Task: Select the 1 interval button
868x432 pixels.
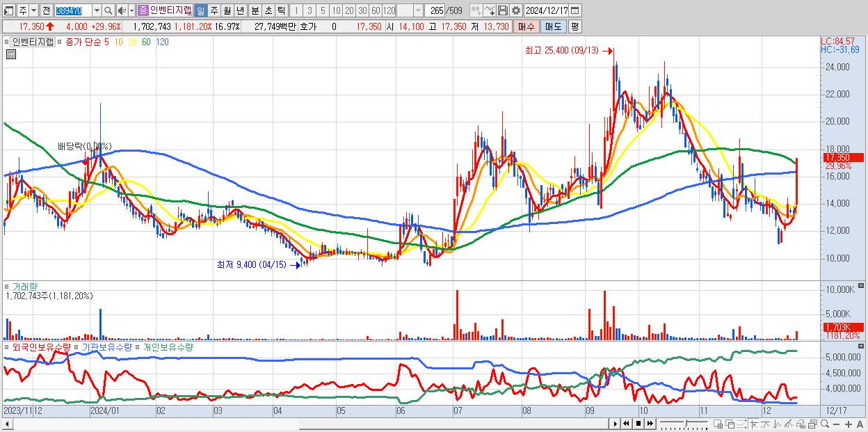Action: point(296,10)
